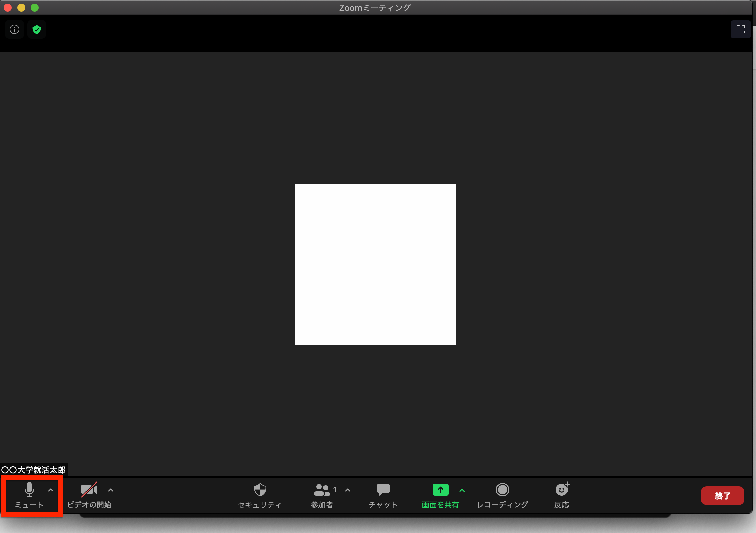Open meeting info circle icon
The image size is (756, 533).
14,29
